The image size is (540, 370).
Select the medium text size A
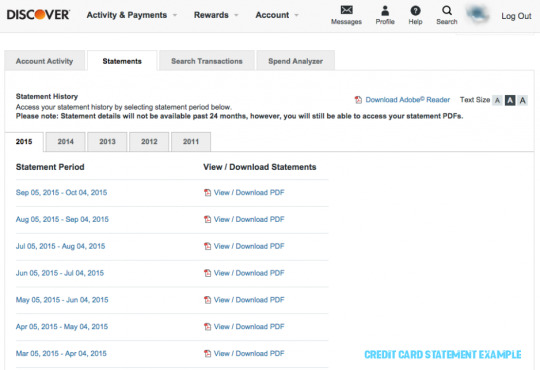[510, 100]
